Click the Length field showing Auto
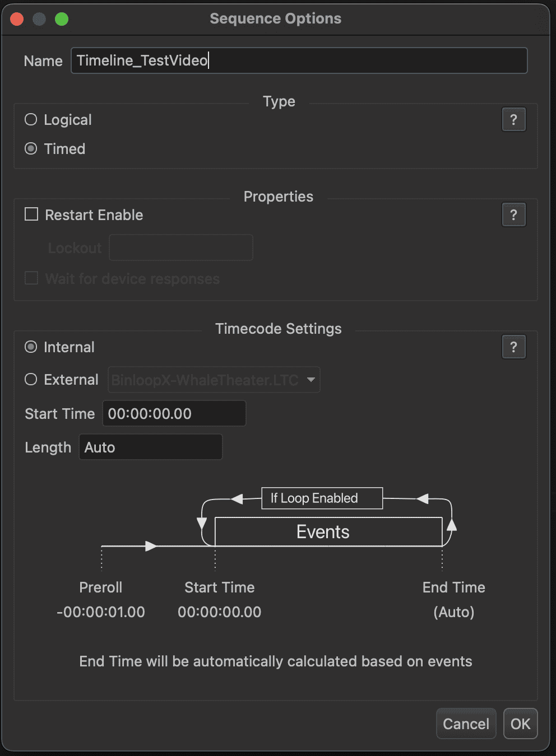 pyautogui.click(x=150, y=447)
